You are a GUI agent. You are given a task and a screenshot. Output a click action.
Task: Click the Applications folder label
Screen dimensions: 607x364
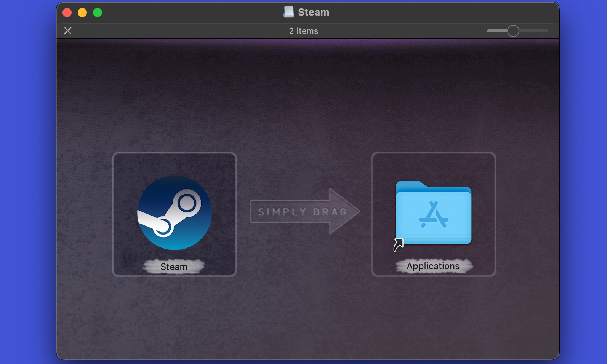click(x=433, y=266)
